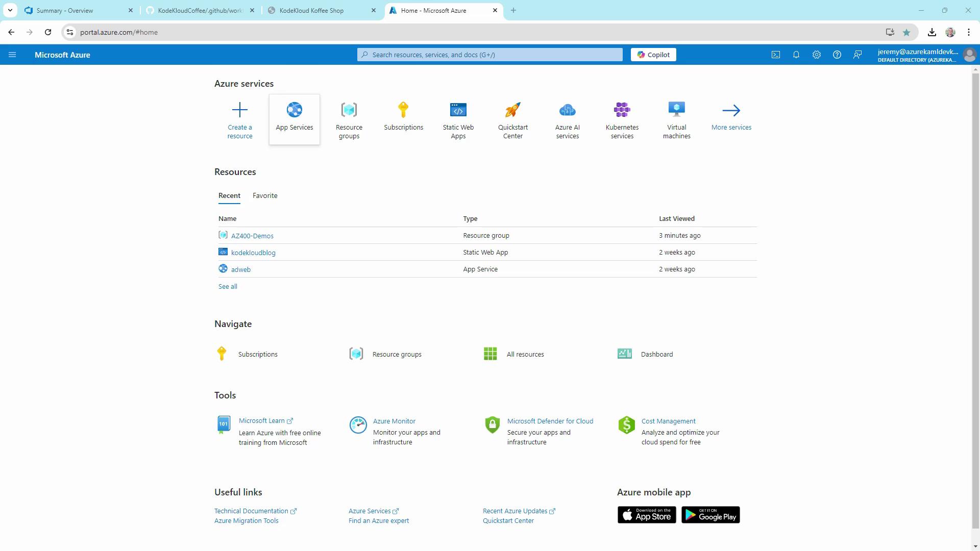Open the notifications bell
This screenshot has width=980, height=551.
coord(796,55)
